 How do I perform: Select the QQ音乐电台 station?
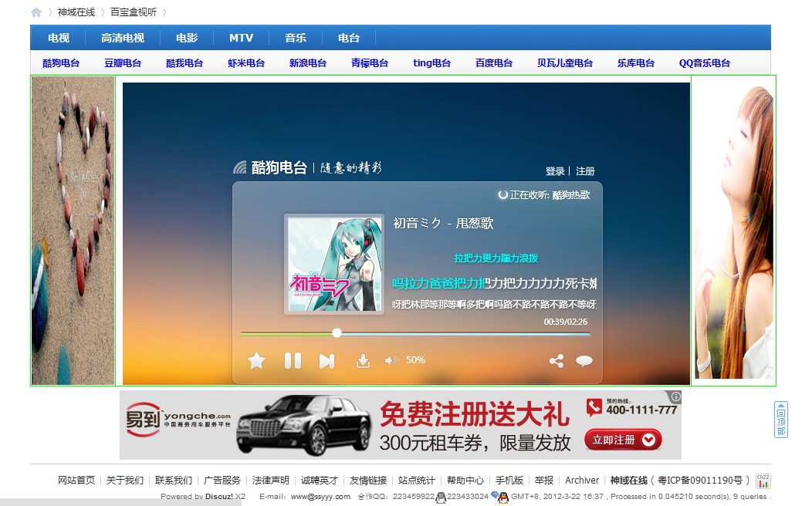[703, 63]
